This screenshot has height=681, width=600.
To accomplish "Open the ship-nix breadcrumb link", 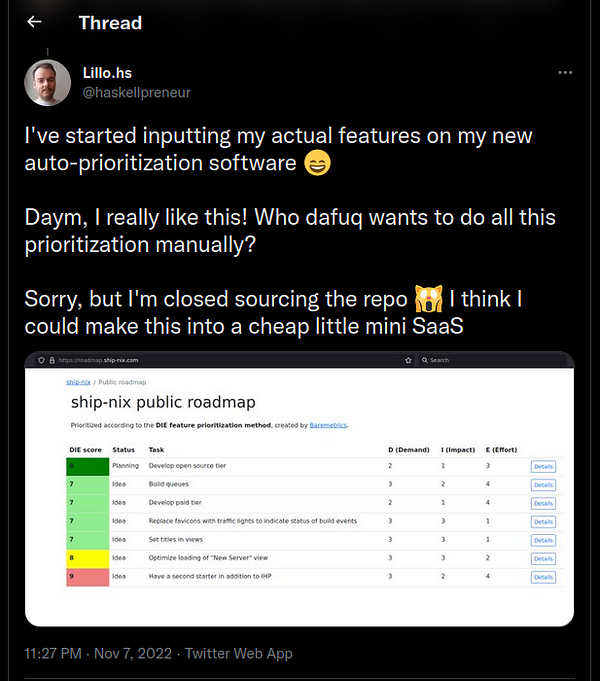I will tap(78, 382).
